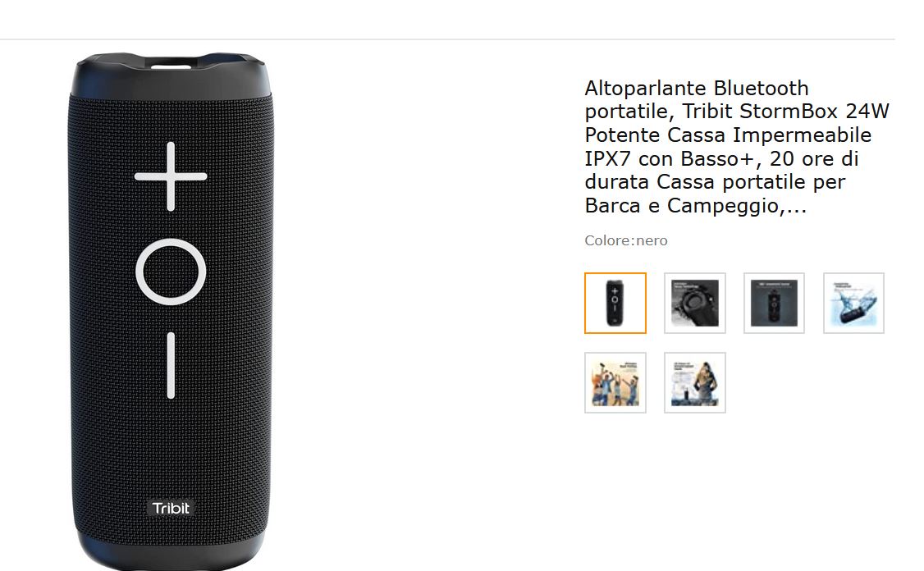Click the minus bar on the speaker
The image size is (924, 571).
tap(171, 365)
